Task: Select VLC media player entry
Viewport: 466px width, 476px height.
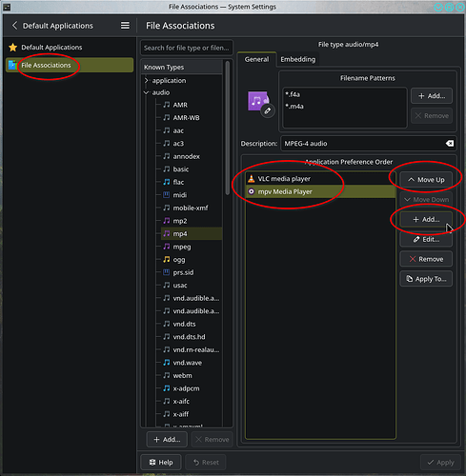Action: (x=320, y=179)
